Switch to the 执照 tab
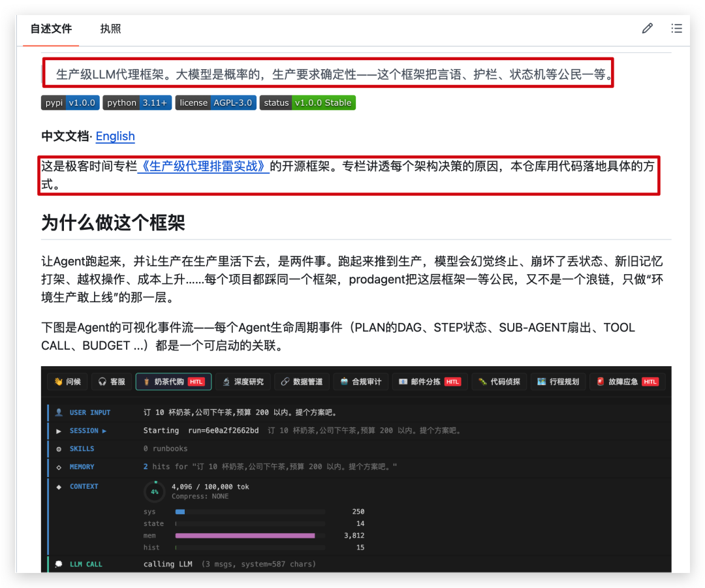The width and height of the screenshot is (705, 588). [x=110, y=29]
